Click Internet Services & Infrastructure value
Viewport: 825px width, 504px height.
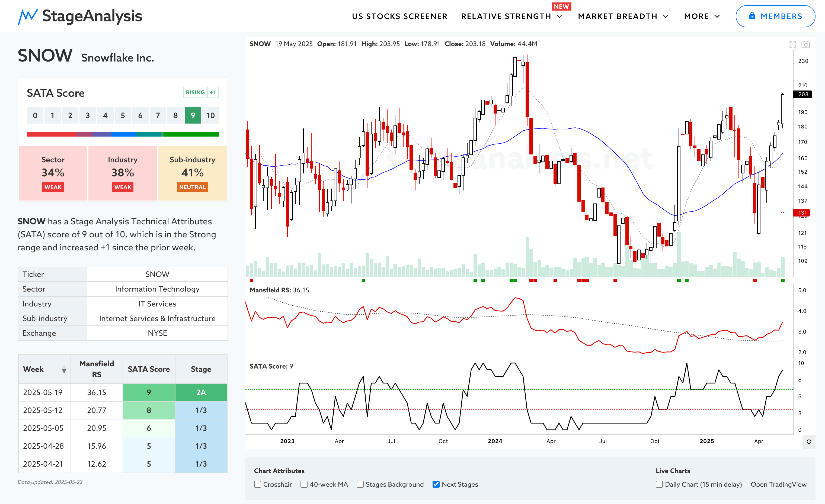(x=157, y=318)
